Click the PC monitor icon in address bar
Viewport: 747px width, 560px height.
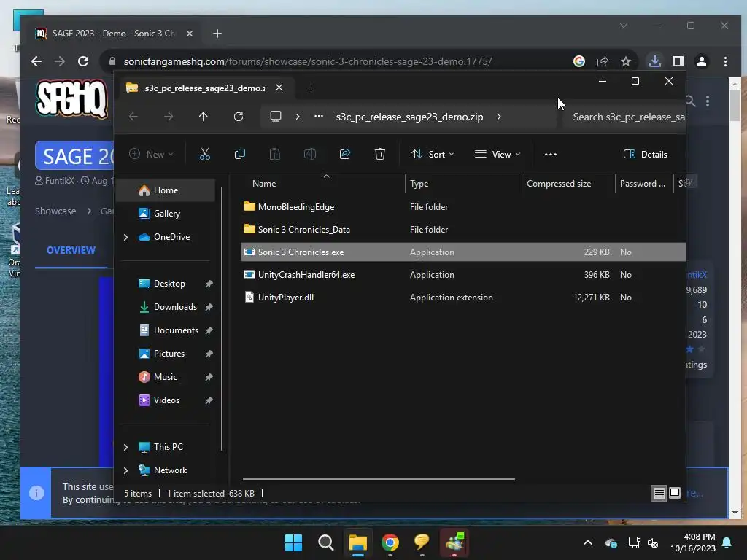(276, 117)
